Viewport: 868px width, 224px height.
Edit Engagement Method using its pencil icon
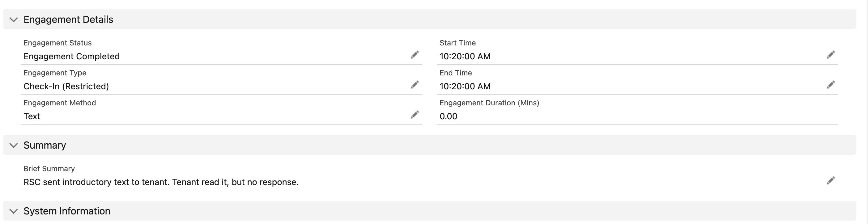click(415, 115)
